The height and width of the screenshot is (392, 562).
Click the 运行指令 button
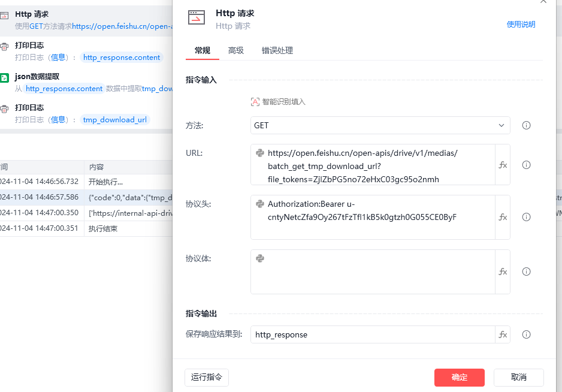click(x=207, y=377)
